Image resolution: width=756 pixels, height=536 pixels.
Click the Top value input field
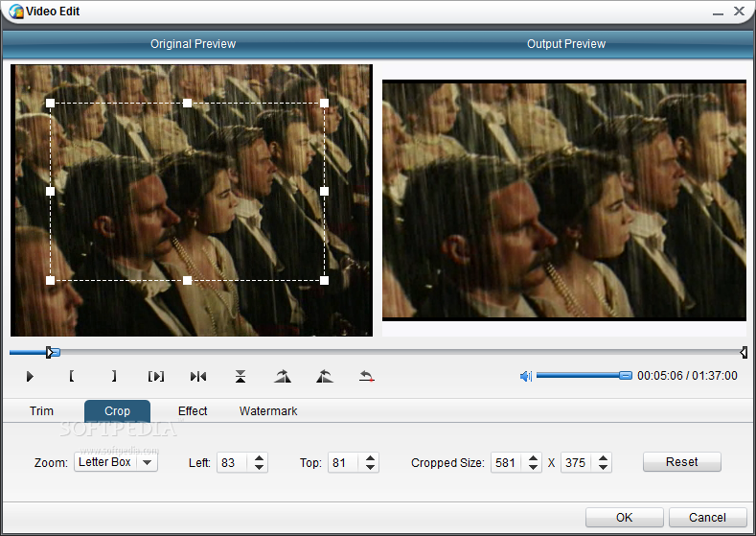[343, 463]
